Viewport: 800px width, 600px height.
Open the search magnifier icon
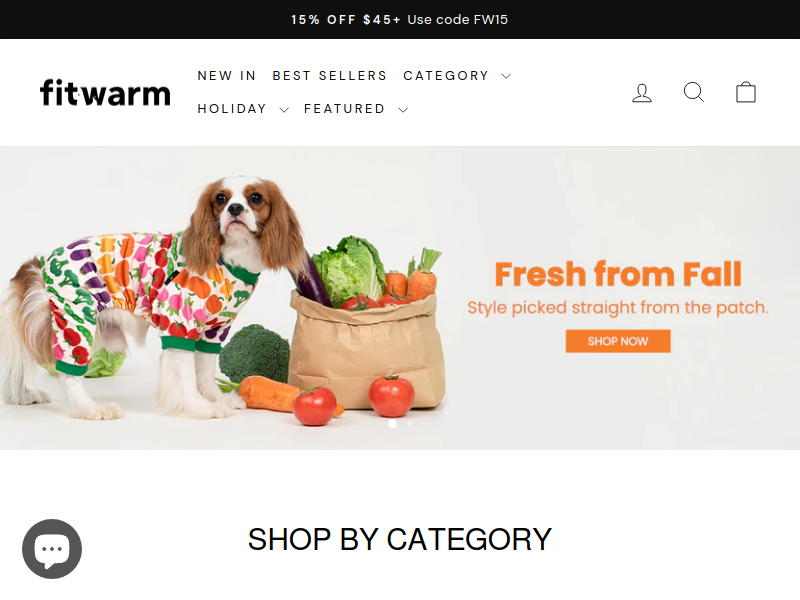coord(694,92)
